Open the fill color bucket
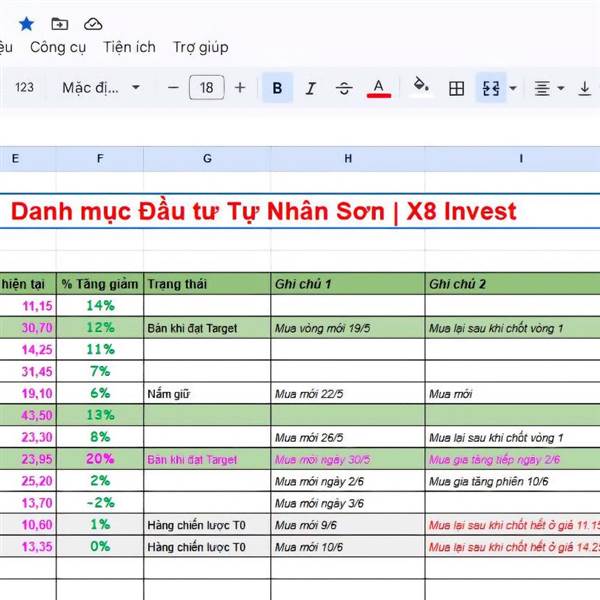This screenshot has height=600, width=600. click(421, 86)
